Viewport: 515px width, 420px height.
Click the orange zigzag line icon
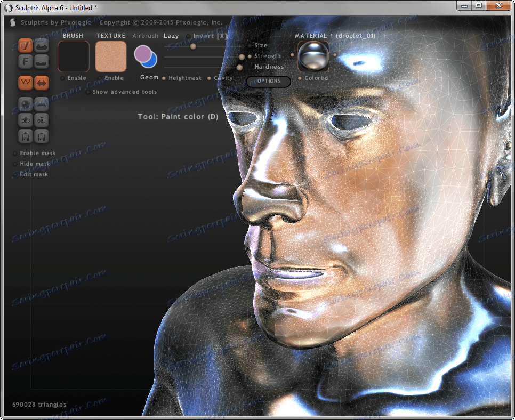pos(26,83)
